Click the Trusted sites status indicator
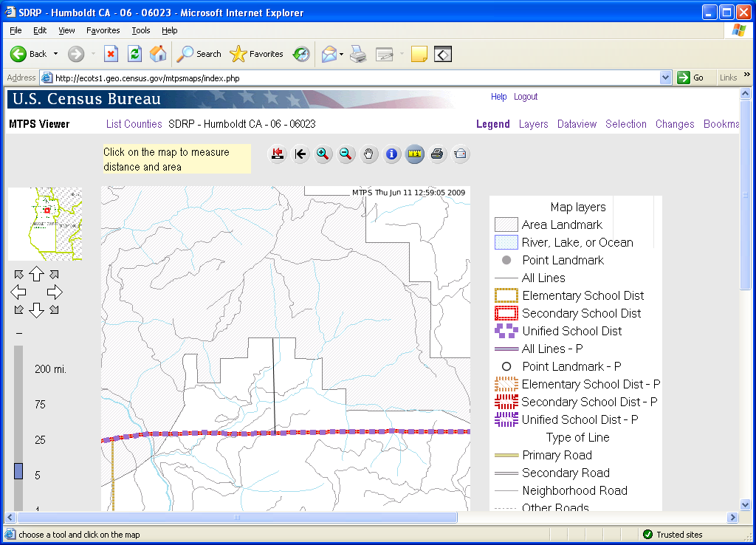756x545 pixels. click(673, 535)
